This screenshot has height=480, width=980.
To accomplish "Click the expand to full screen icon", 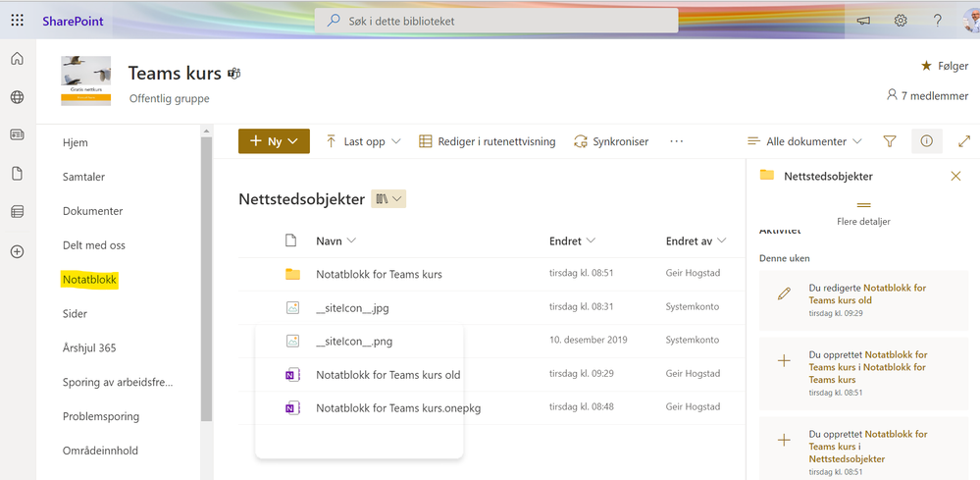I will coord(964,141).
